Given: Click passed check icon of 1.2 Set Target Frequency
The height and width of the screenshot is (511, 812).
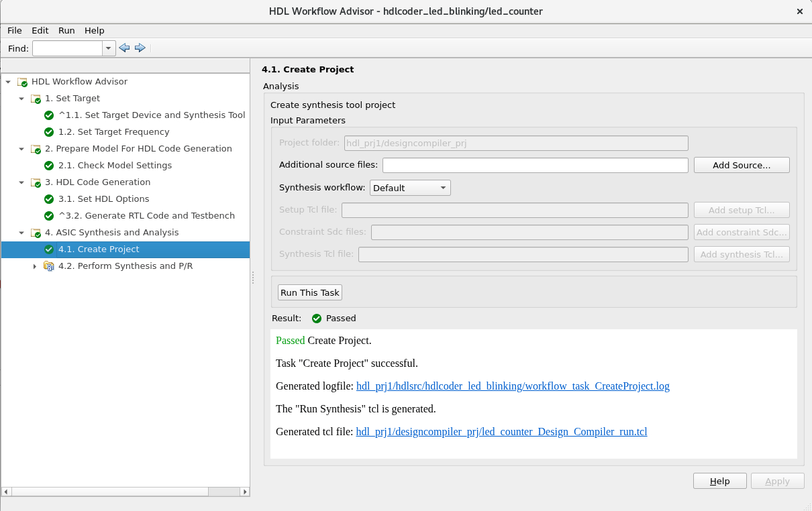Looking at the screenshot, I should [x=49, y=132].
